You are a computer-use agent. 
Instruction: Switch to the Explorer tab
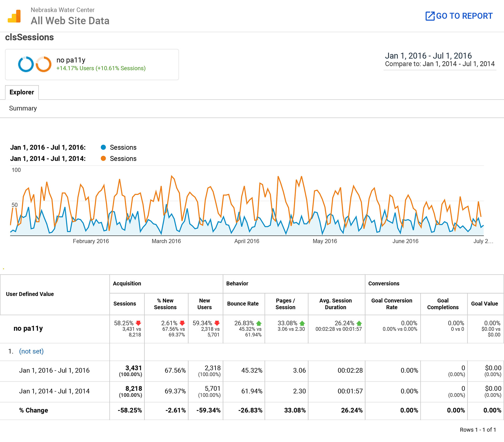pyautogui.click(x=22, y=92)
